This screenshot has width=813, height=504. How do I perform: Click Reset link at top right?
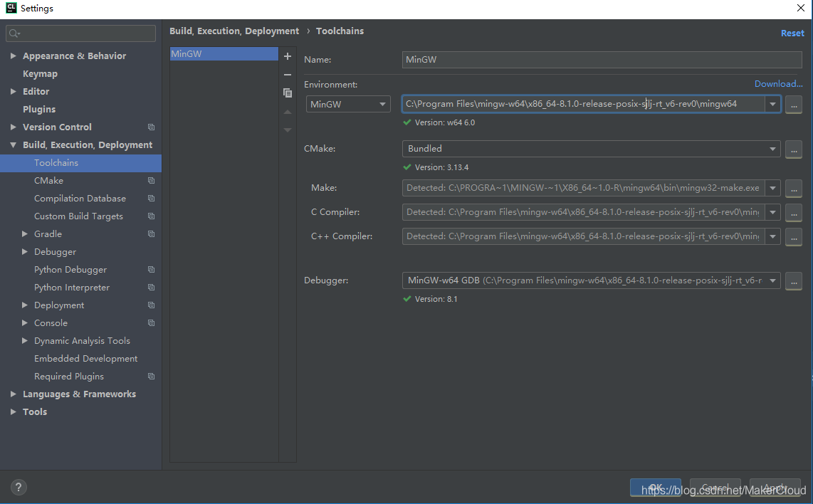[792, 33]
